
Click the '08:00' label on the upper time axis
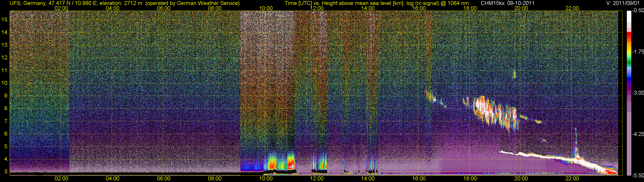click(x=215, y=8)
